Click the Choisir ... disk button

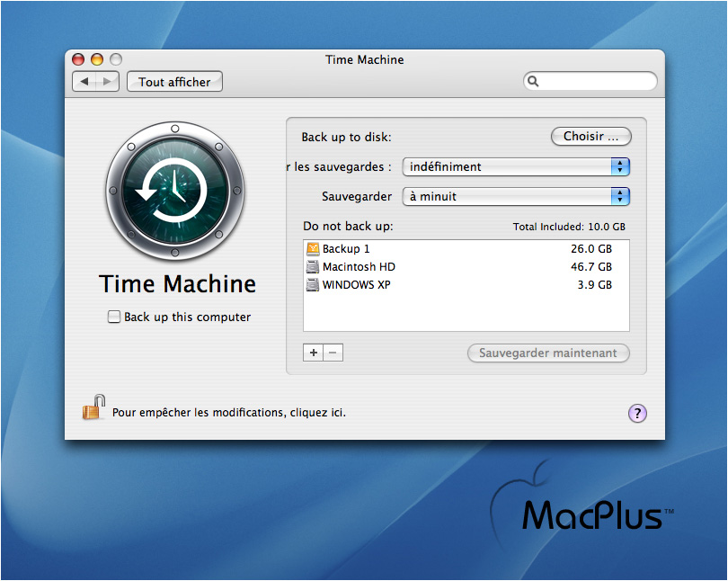(591, 137)
